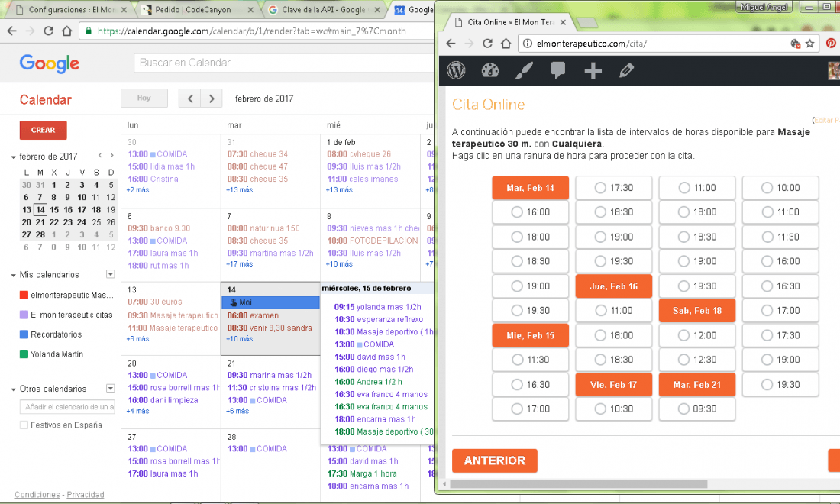The image size is (840, 504).
Task: Switch to the Pedido | CodeCanyon tab
Action: tap(195, 10)
